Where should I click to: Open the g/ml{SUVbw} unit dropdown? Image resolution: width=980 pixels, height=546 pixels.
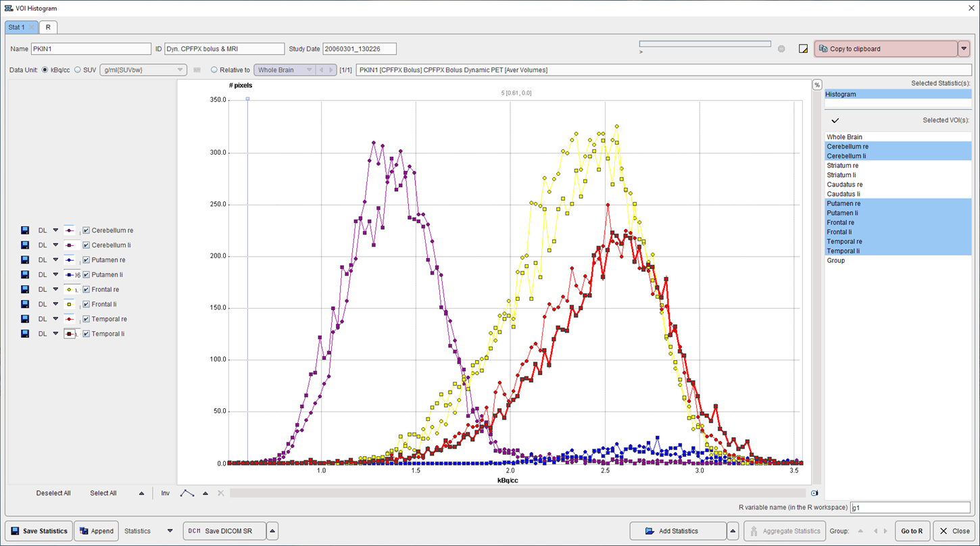[x=143, y=70]
